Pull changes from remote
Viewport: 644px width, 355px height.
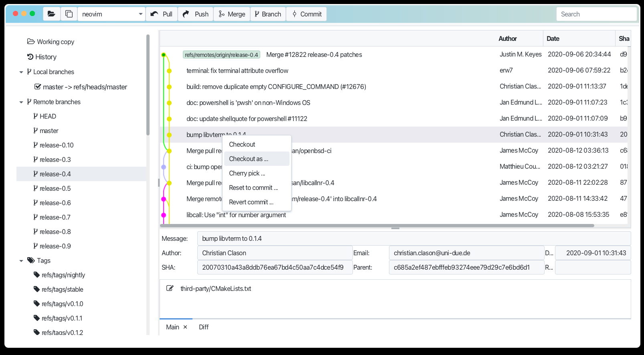(162, 14)
